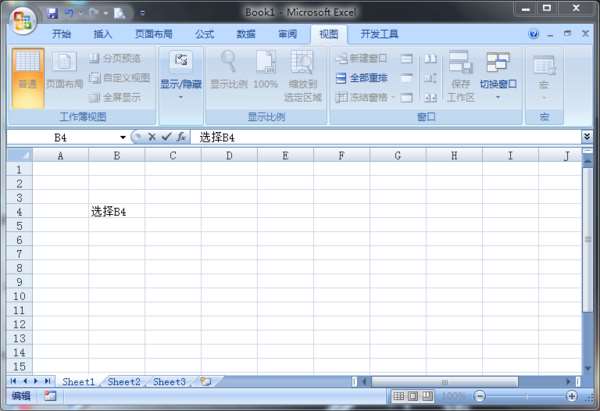Screen dimensions: 600x411
Task: Switch to the 插入 tab
Action: 103,34
